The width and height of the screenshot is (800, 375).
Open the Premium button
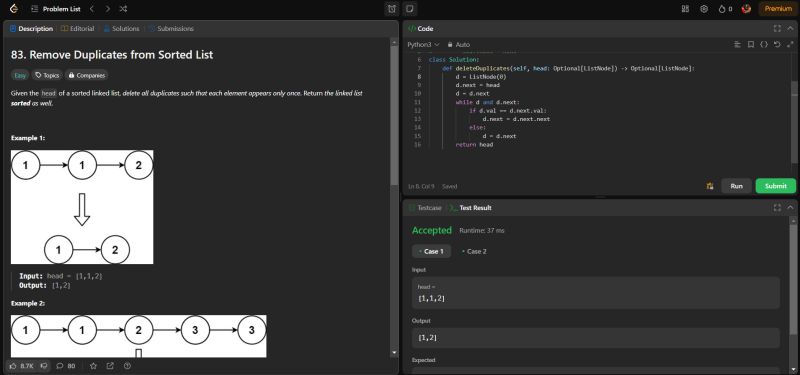pyautogui.click(x=778, y=9)
